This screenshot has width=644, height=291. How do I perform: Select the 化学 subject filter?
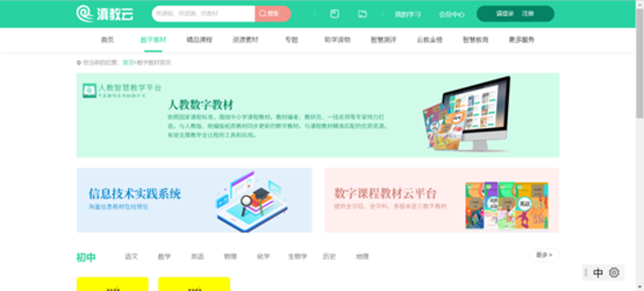(264, 256)
